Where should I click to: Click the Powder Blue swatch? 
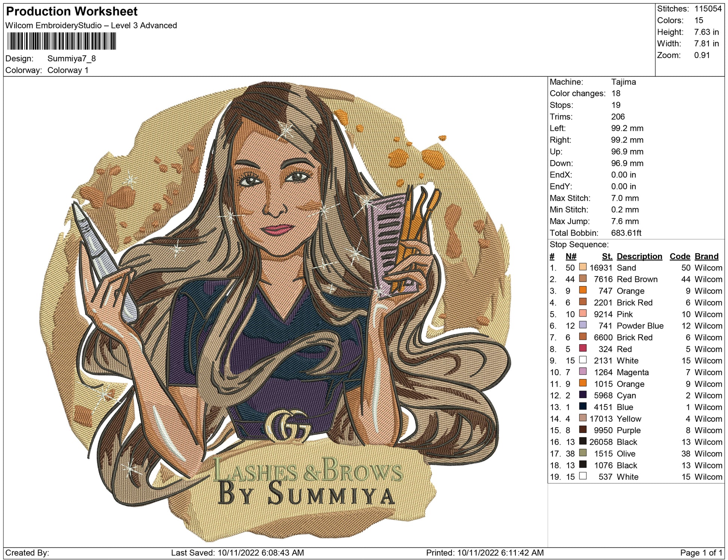582,325
